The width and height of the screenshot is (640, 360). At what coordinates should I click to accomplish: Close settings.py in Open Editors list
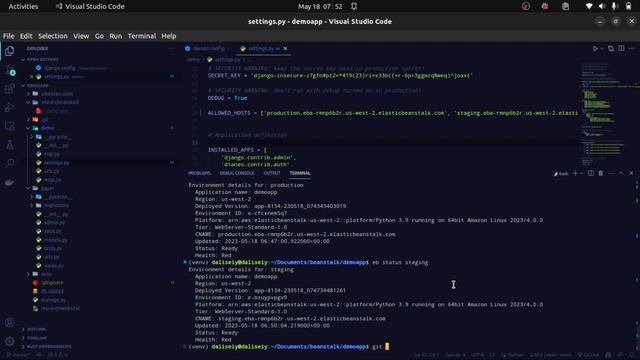click(31, 77)
